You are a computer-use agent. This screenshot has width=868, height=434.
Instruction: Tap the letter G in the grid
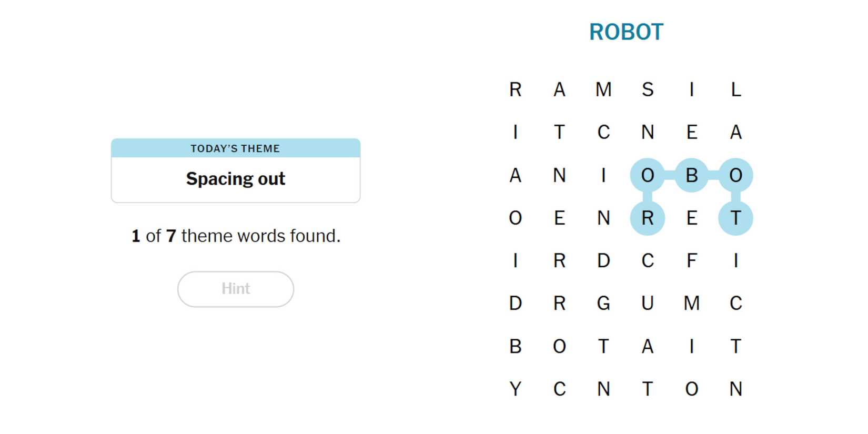(x=603, y=304)
